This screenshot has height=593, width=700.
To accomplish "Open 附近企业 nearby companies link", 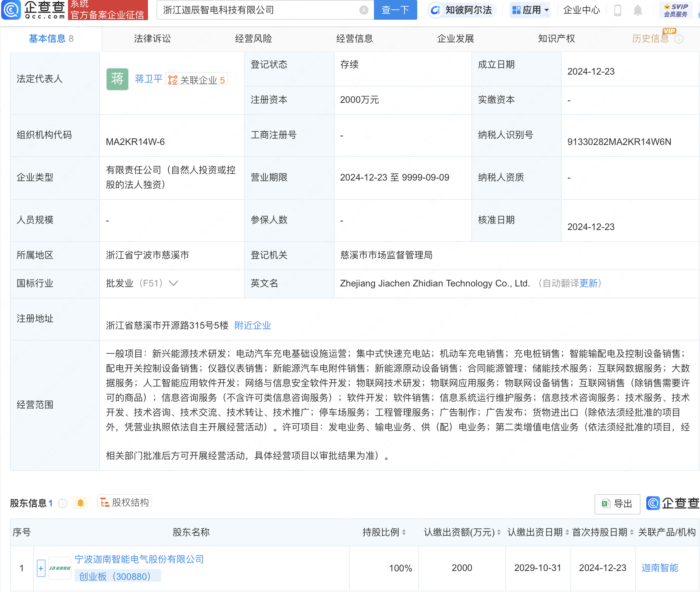I will coord(253,325).
